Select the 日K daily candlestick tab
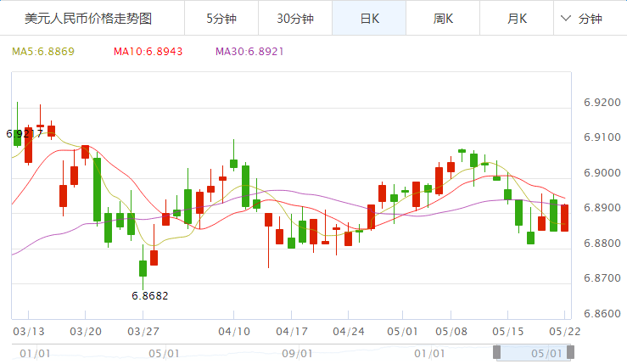Viewport: 627px width, 364px height. 369,19
